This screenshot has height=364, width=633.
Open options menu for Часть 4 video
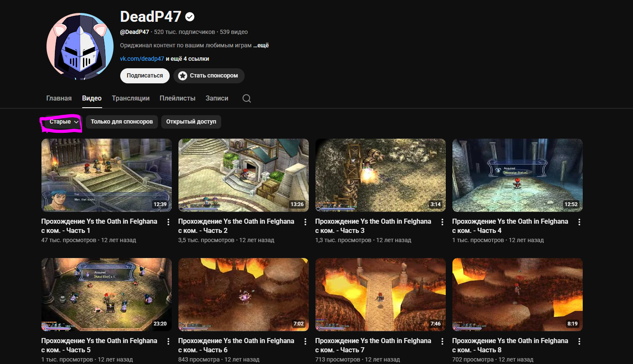579,222
